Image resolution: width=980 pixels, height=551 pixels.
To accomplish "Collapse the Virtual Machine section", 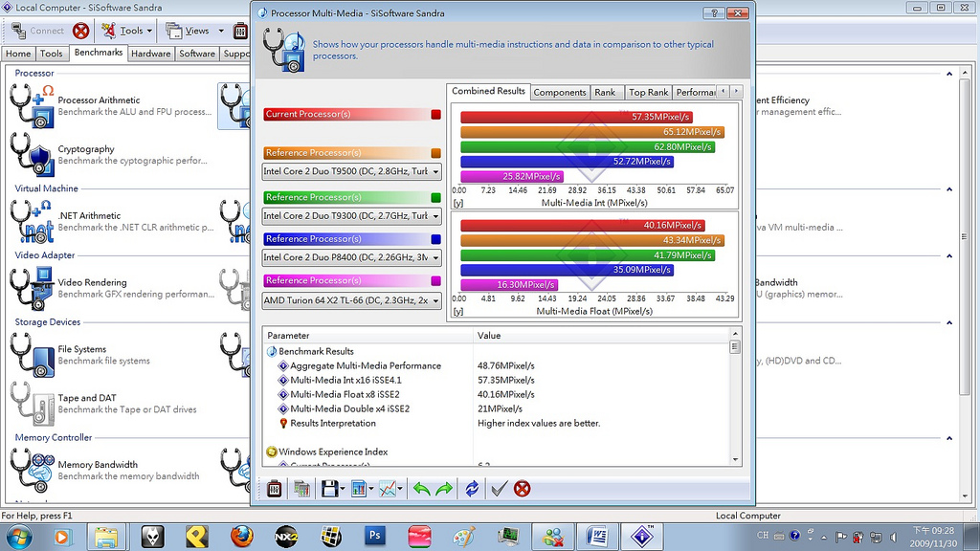I will (x=949, y=189).
